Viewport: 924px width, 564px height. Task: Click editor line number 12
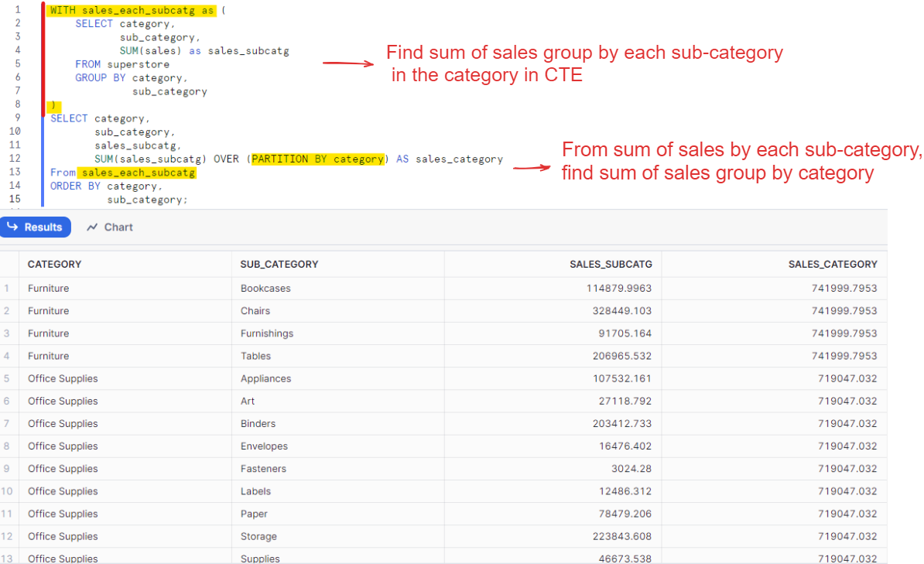click(x=16, y=159)
